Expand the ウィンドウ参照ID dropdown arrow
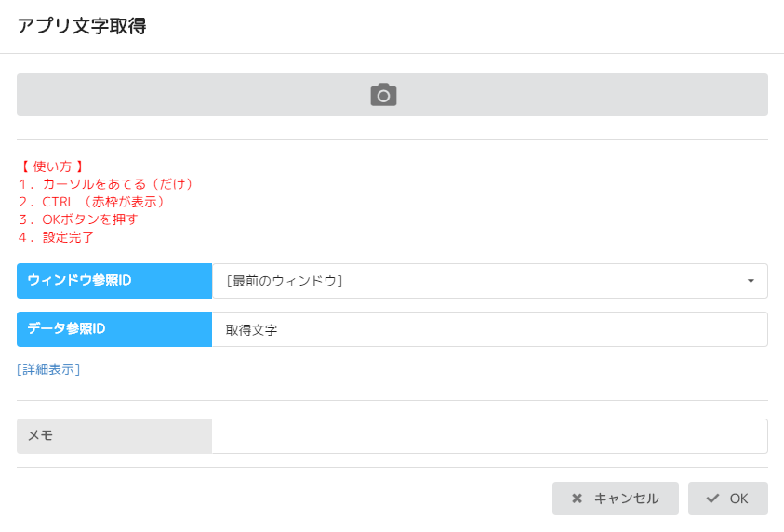This screenshot has height=532, width=784. point(751,281)
